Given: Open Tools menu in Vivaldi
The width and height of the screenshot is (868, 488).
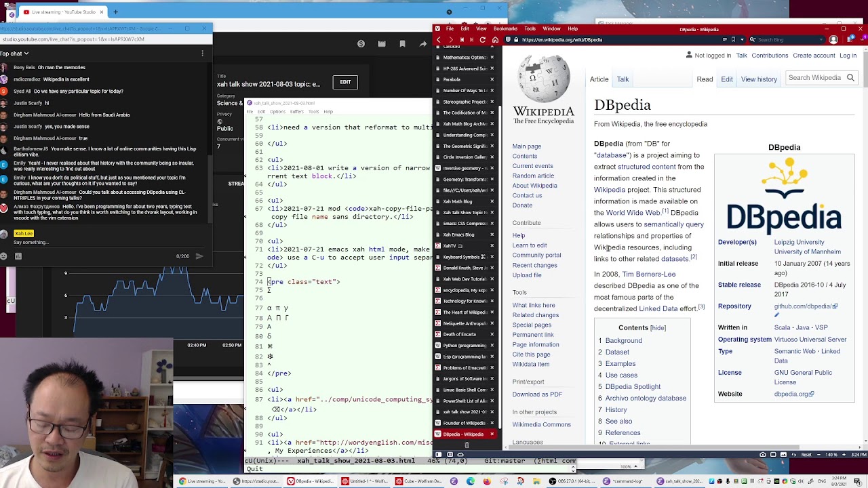Looking at the screenshot, I should [530, 28].
